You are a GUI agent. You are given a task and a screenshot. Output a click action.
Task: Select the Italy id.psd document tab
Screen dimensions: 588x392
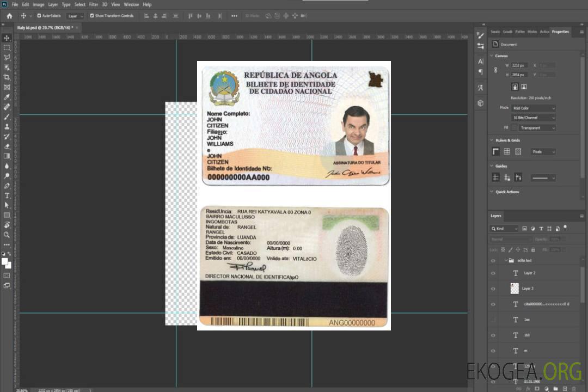[45, 28]
